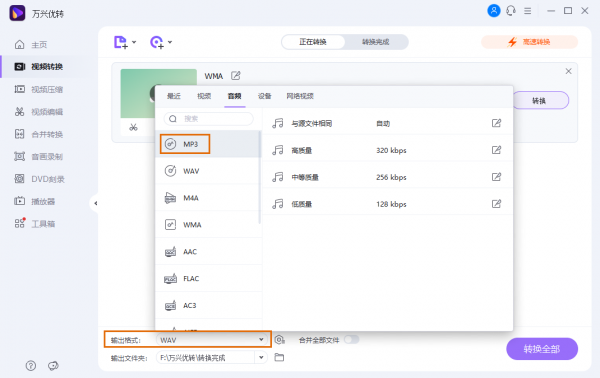This screenshot has height=378, width=600.
Task: Collapse the sidebar with the arrow
Action: pyautogui.click(x=95, y=203)
